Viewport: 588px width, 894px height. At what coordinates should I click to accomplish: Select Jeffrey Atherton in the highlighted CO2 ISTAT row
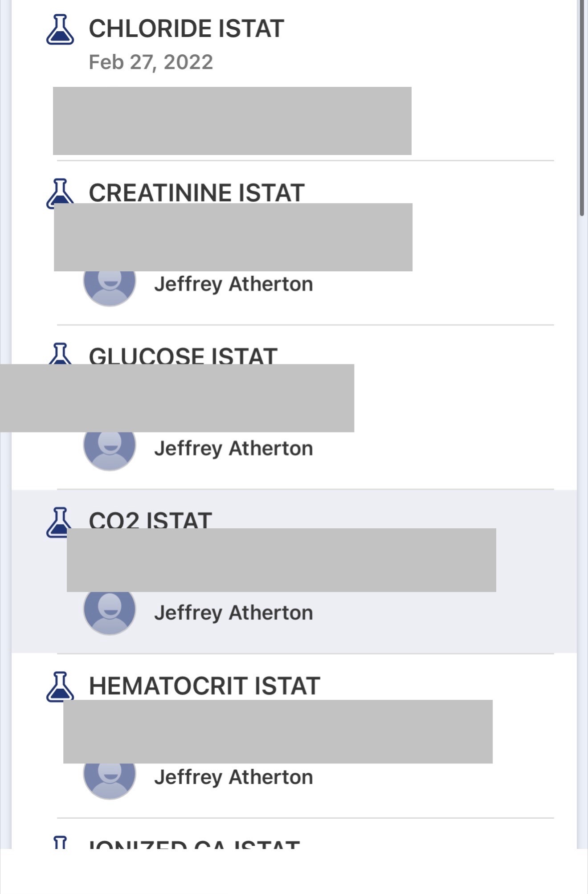233,613
